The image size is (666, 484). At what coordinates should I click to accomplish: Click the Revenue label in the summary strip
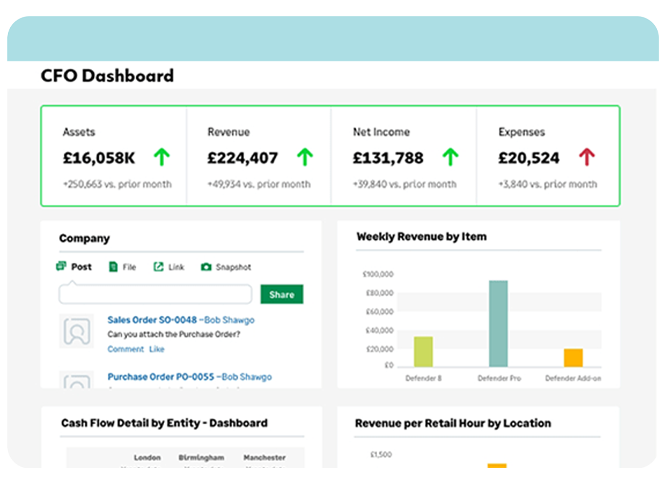click(x=229, y=132)
